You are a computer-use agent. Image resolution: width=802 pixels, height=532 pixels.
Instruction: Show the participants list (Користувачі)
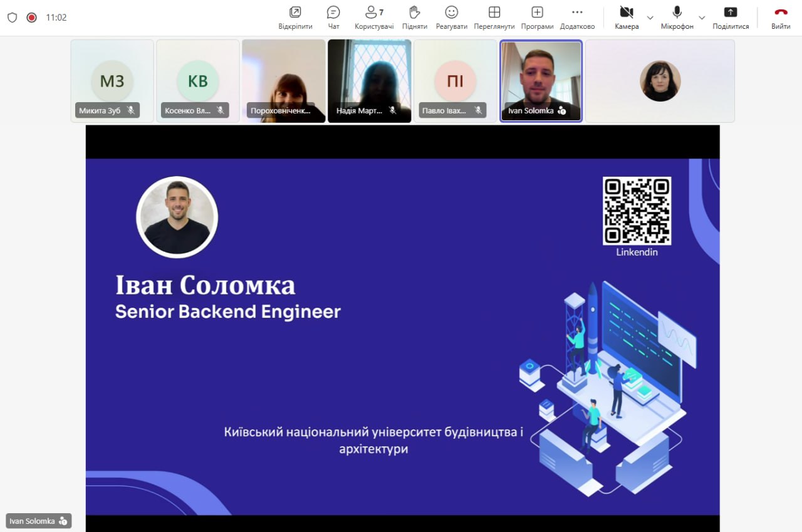click(x=374, y=18)
